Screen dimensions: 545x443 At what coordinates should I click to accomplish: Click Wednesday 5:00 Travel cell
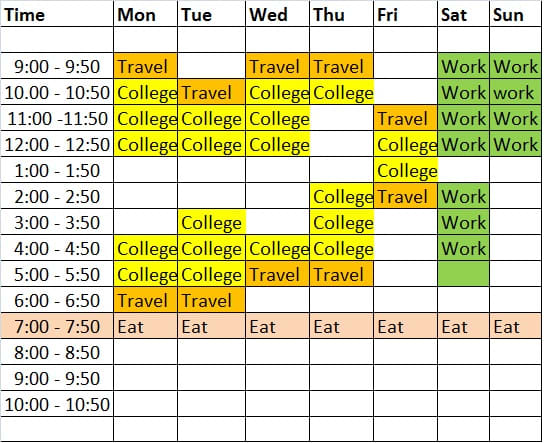pyautogui.click(x=277, y=274)
